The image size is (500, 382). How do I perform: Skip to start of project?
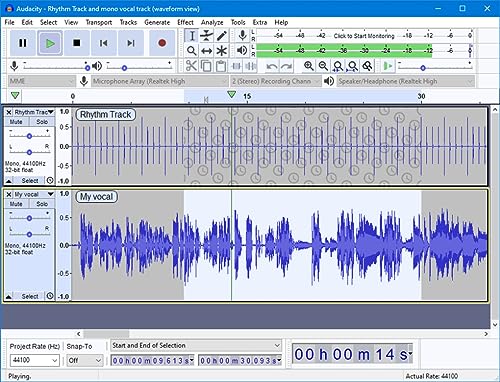(x=104, y=43)
